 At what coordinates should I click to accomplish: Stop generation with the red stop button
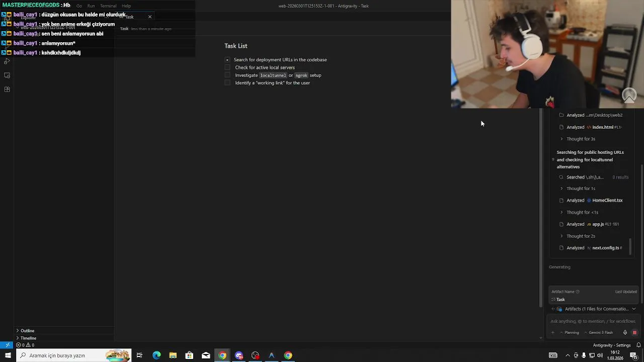634,333
